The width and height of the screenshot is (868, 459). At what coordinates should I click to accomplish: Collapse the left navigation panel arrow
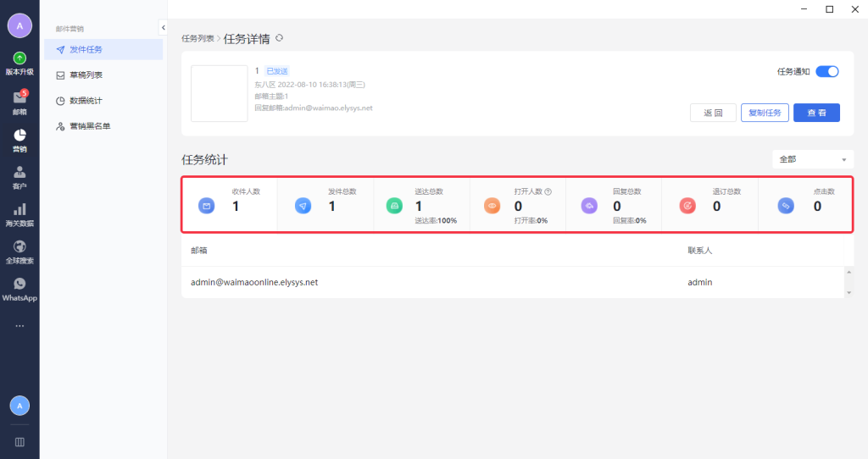(x=163, y=28)
